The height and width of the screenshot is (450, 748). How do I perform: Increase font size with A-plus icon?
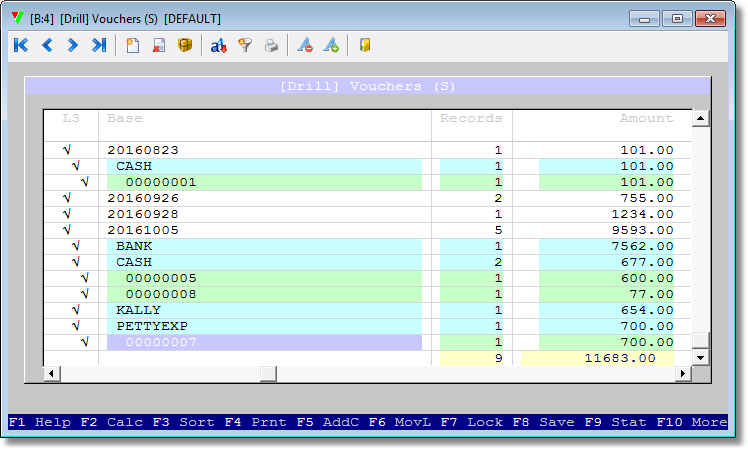click(331, 45)
